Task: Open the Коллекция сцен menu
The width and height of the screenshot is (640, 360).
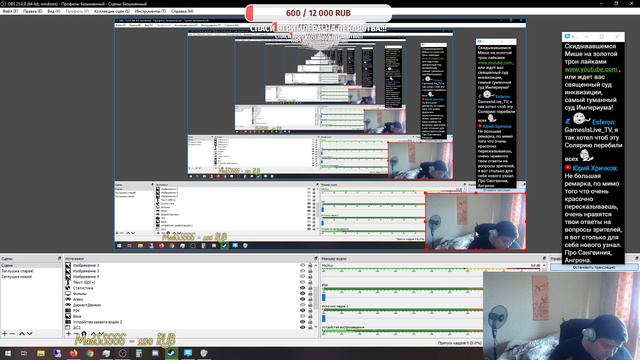Action: (111, 11)
